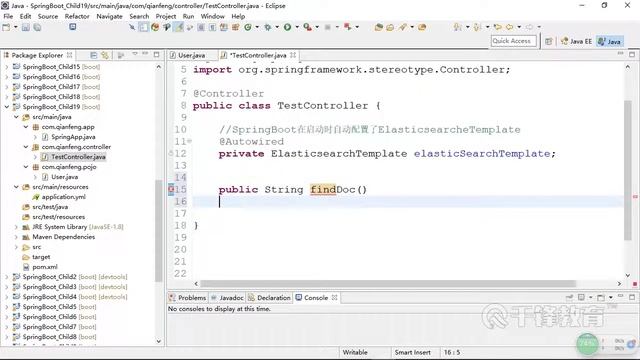Open the Relaunch dropdown arrow
The height and width of the screenshot is (360, 640).
coord(257,27)
